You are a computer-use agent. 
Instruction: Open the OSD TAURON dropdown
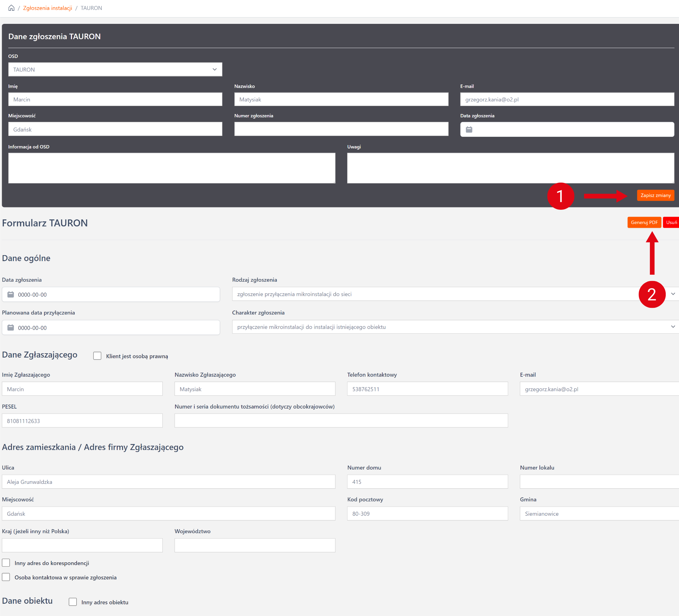point(115,69)
